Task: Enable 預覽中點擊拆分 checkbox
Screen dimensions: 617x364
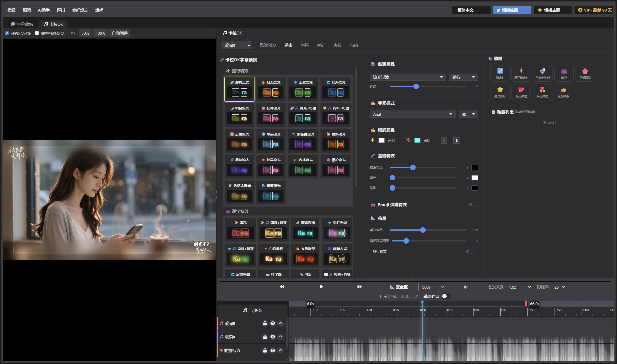Action: point(37,33)
